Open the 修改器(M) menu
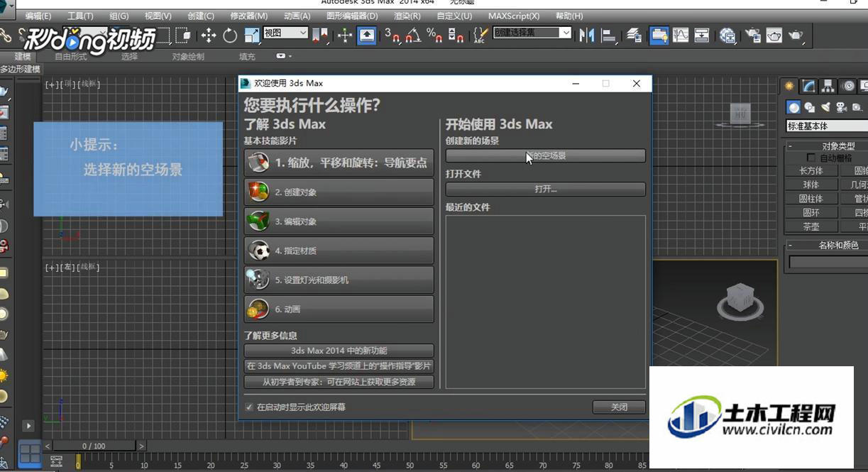This screenshot has width=868, height=472. coord(249,16)
